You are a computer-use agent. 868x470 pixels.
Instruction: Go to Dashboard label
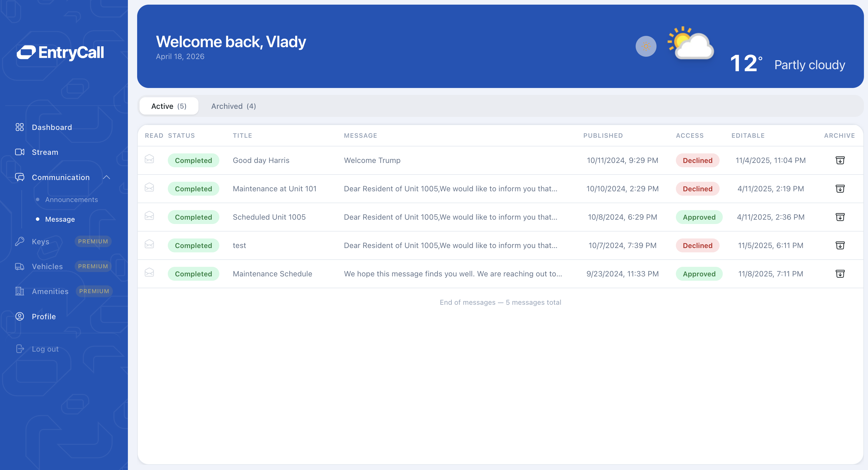pyautogui.click(x=52, y=127)
